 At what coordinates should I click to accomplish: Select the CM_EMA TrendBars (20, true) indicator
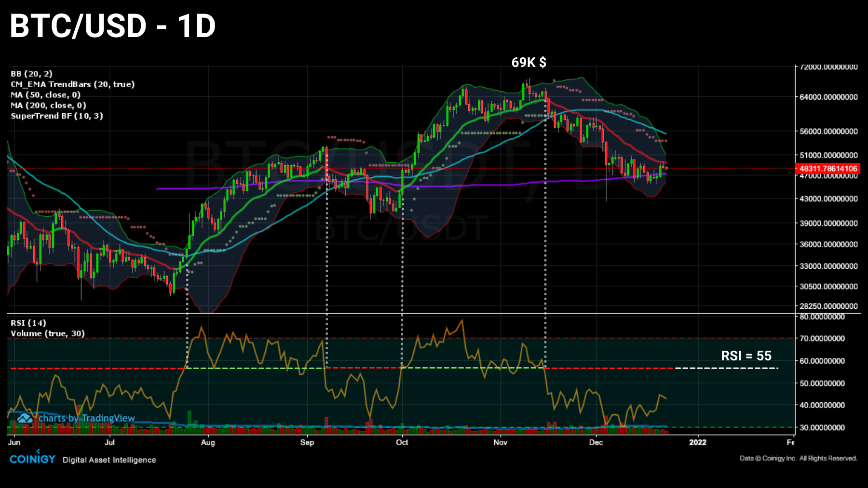(x=73, y=84)
